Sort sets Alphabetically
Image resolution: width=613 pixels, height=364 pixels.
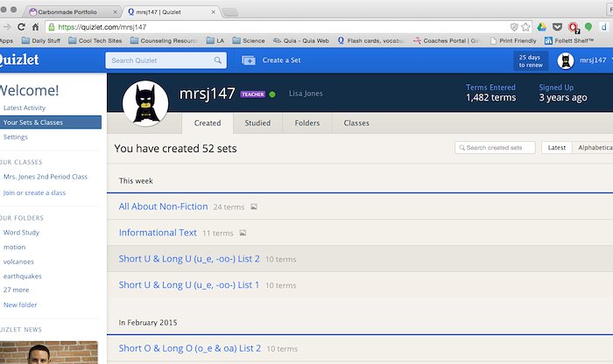(x=593, y=148)
